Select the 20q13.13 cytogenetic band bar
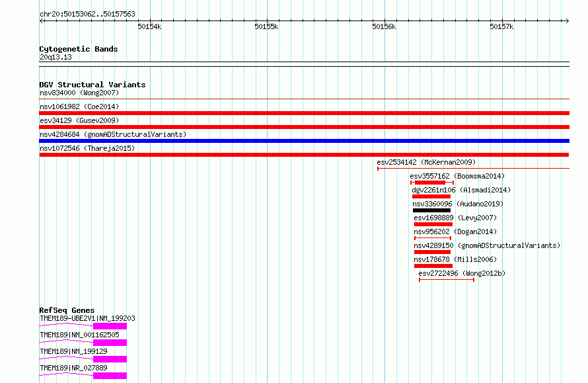Image resolution: width=588 pixels, height=383 pixels. tap(304, 64)
